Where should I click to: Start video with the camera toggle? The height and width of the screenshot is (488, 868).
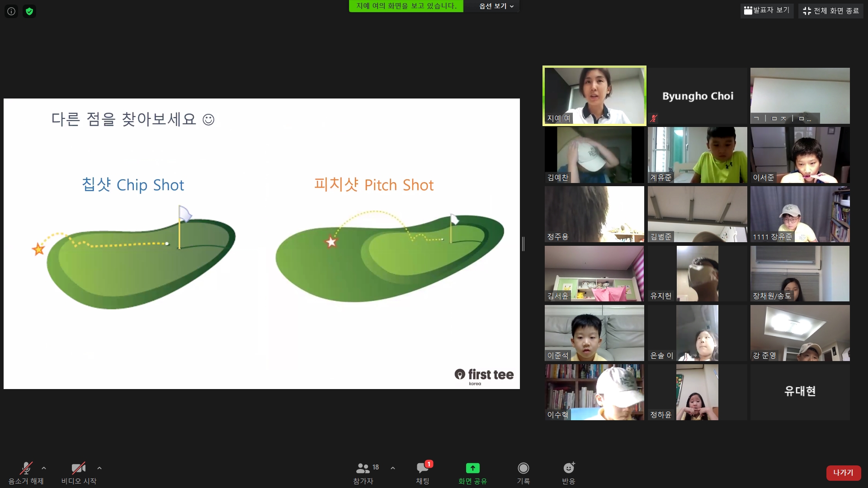[78, 468]
